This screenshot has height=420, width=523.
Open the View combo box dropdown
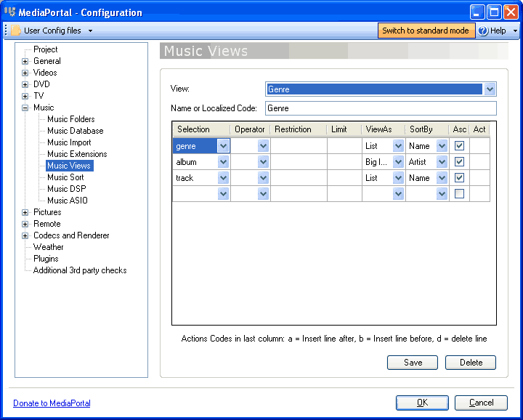(x=490, y=89)
